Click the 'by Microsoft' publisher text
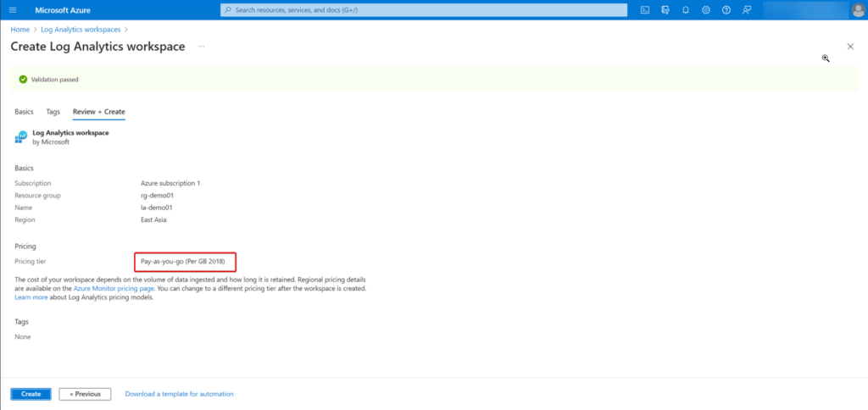The width and height of the screenshot is (868, 410). point(51,141)
